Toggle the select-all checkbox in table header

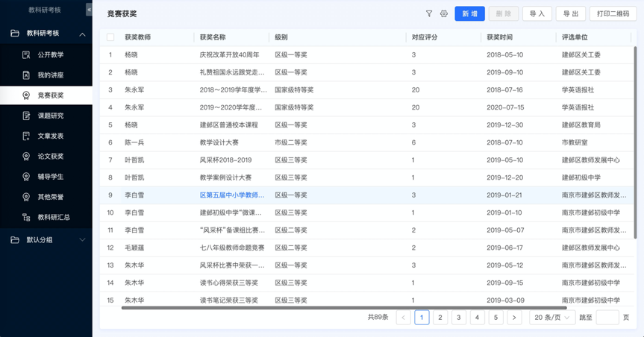(110, 37)
